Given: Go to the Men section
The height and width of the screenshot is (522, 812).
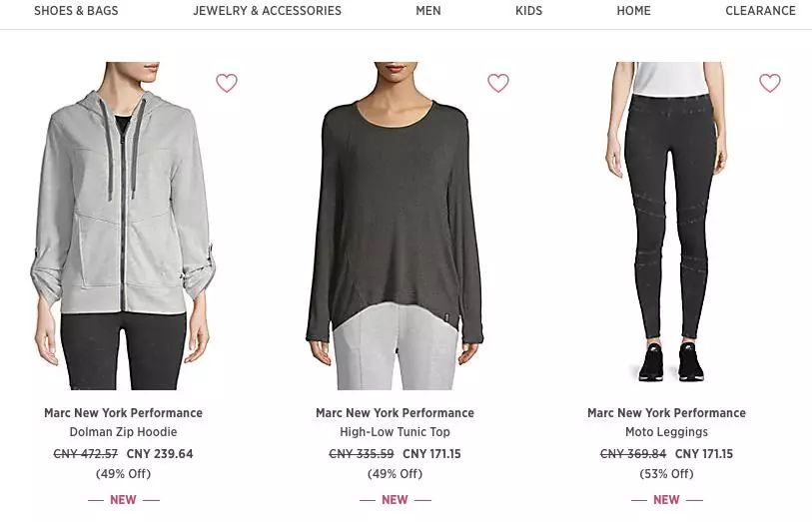Looking at the screenshot, I should pos(428,11).
